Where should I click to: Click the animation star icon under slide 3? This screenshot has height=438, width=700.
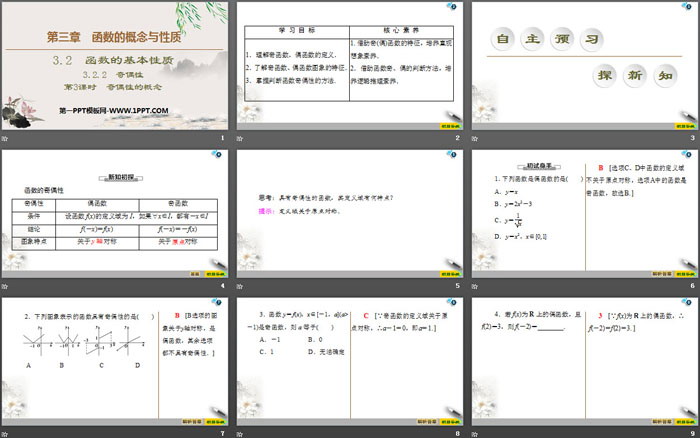[x=473, y=138]
